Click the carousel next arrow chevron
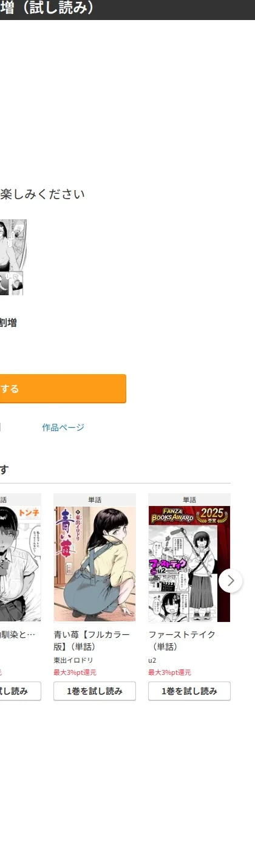 point(230,580)
